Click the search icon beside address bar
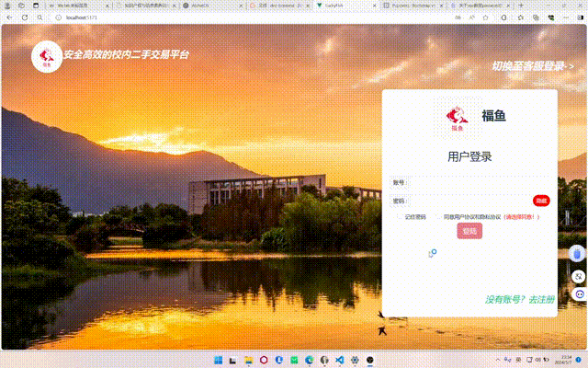 click(x=40, y=17)
